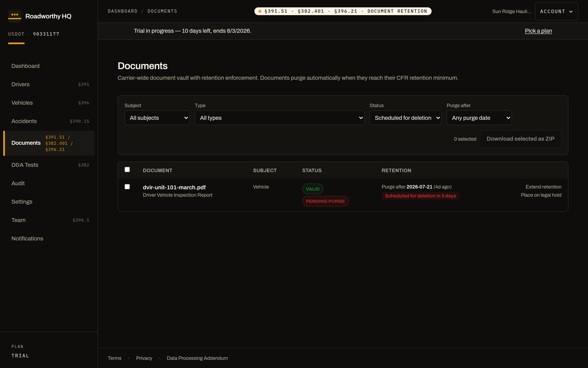Select the Documents sidebar entry

(x=49, y=143)
